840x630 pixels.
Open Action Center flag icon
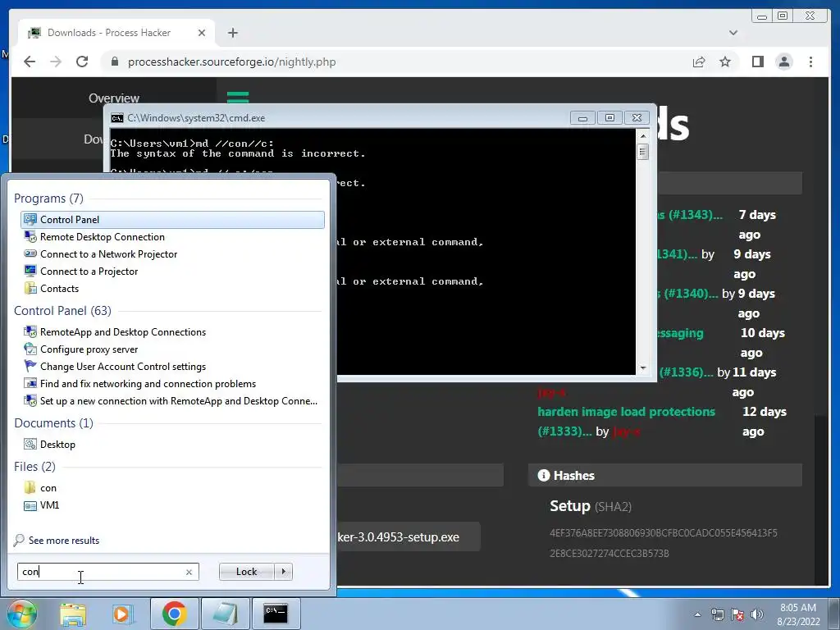point(737,614)
